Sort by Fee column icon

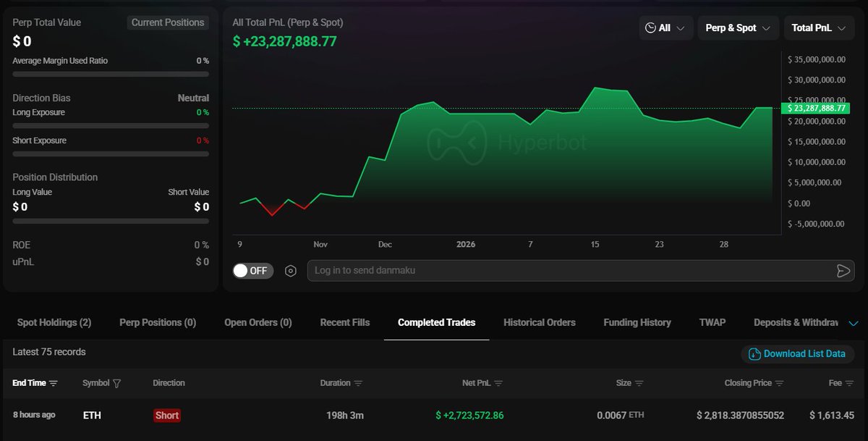(x=849, y=383)
